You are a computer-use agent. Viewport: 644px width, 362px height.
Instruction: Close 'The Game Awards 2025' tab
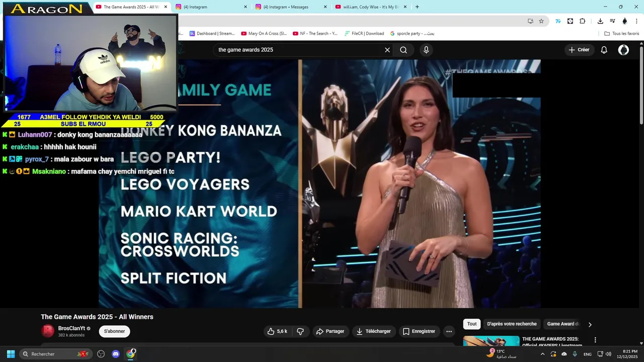click(166, 7)
